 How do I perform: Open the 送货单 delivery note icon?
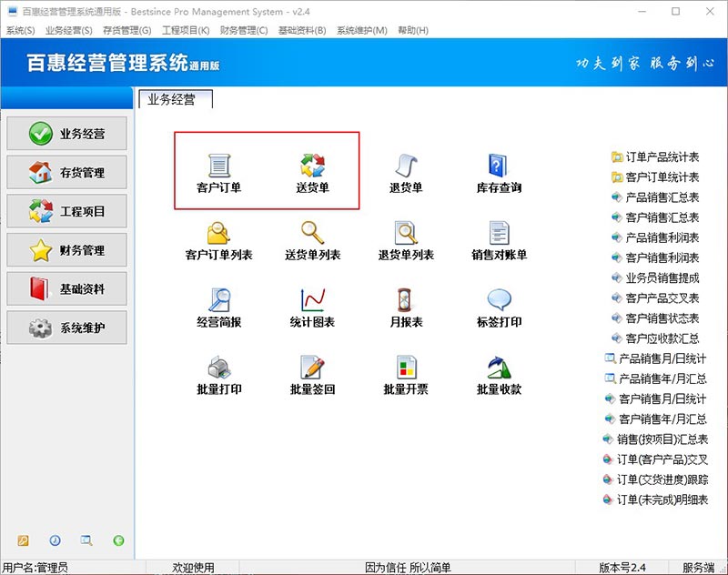click(x=312, y=166)
